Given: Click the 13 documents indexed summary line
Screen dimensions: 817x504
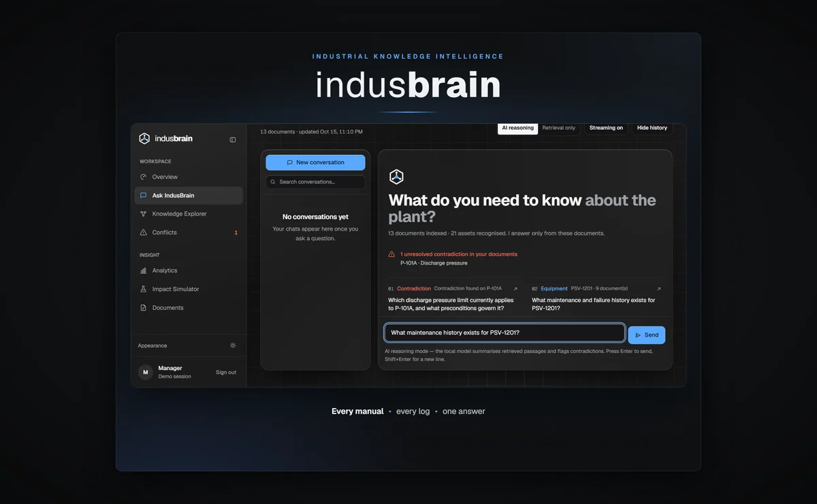Looking at the screenshot, I should point(496,233).
